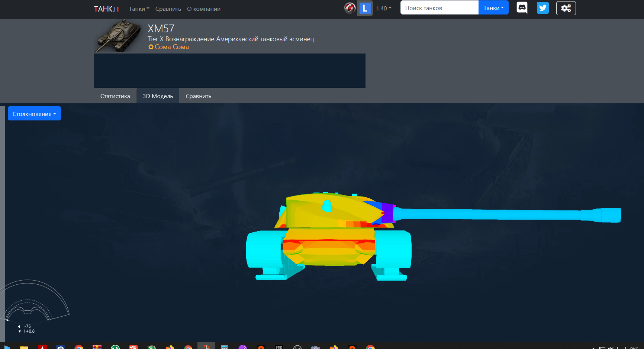The image size is (644, 349).
Task: Open the О компании navigation link
Action: (203, 9)
